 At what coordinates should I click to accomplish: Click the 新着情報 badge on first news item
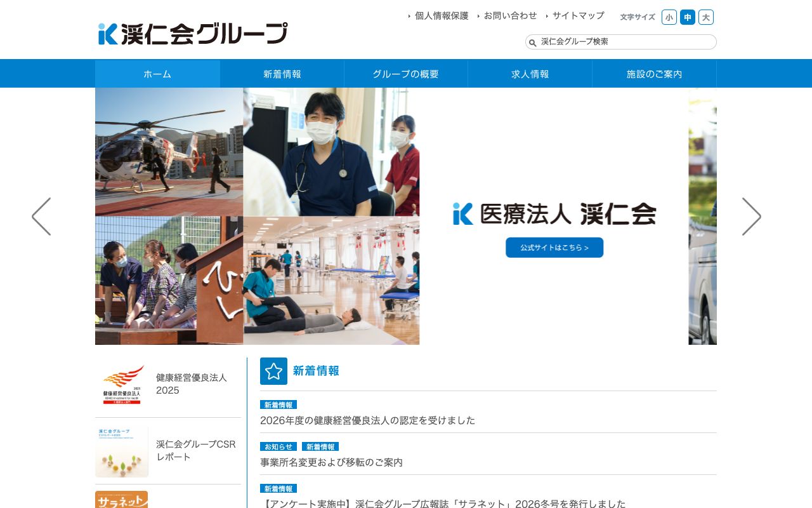coord(278,404)
